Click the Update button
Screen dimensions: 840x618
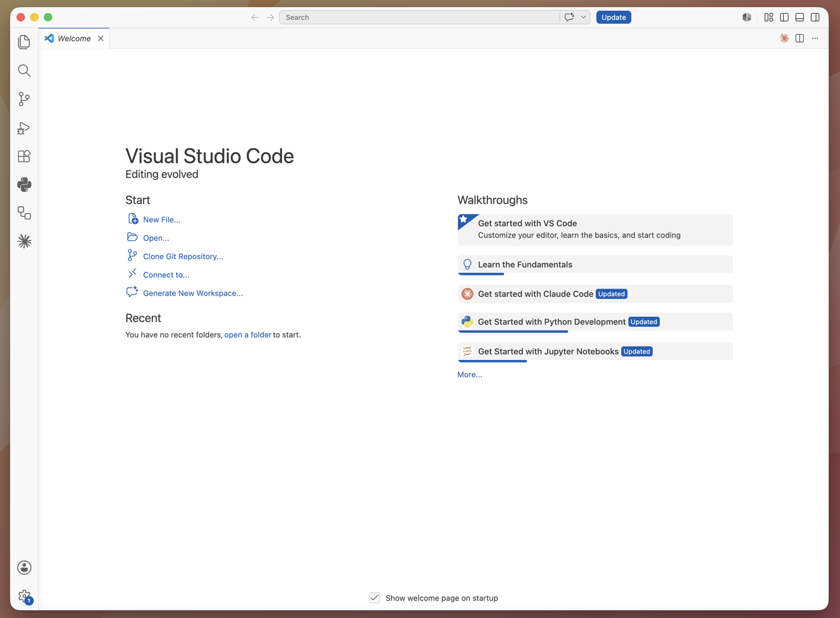pyautogui.click(x=613, y=17)
